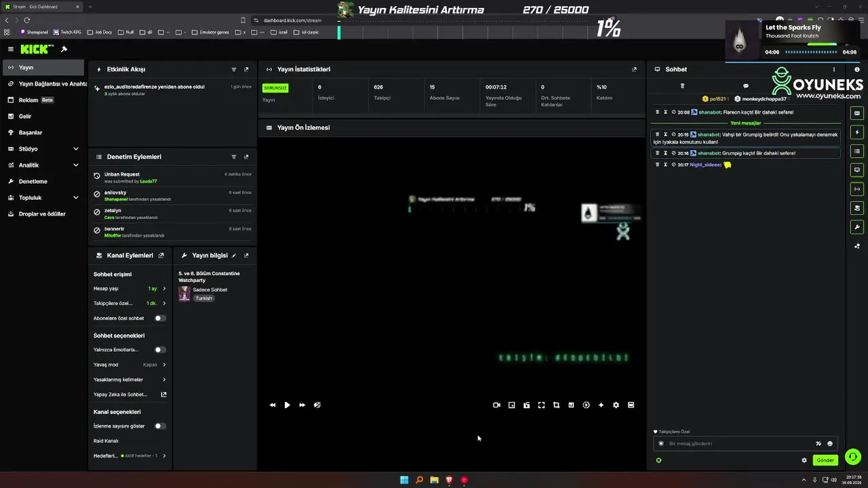Image resolution: width=868 pixels, height=488 pixels.
Task: Open the filter icon in Denetim Eylemleri
Action: coord(234,157)
